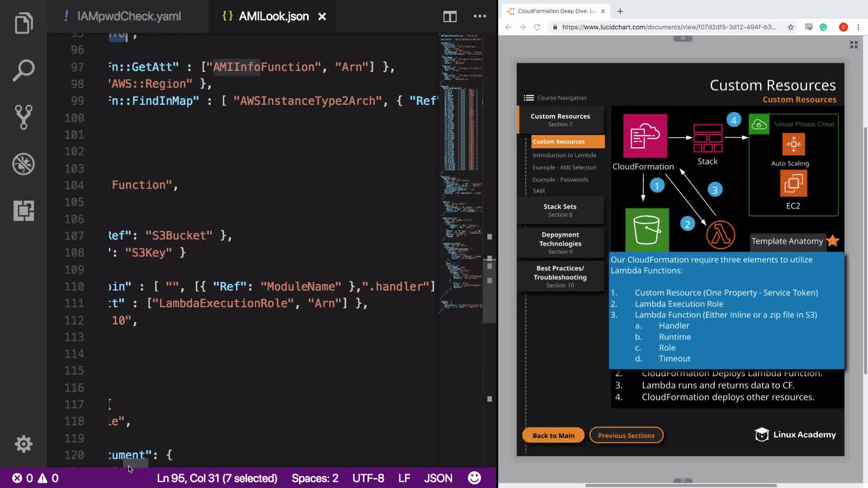868x488 pixels.
Task: Click the split editor icon
Action: point(449,17)
